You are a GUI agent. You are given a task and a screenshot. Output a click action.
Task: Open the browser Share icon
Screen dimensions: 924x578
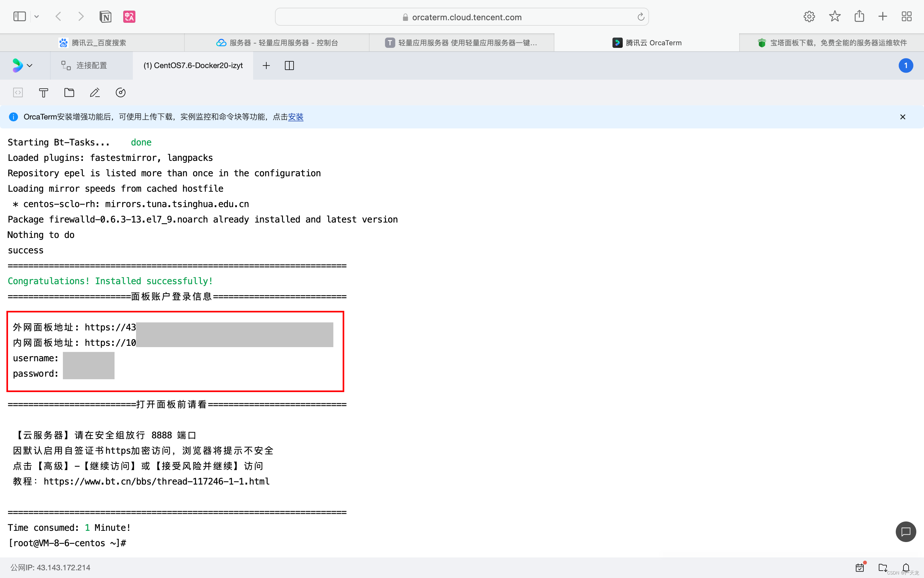[x=859, y=16]
